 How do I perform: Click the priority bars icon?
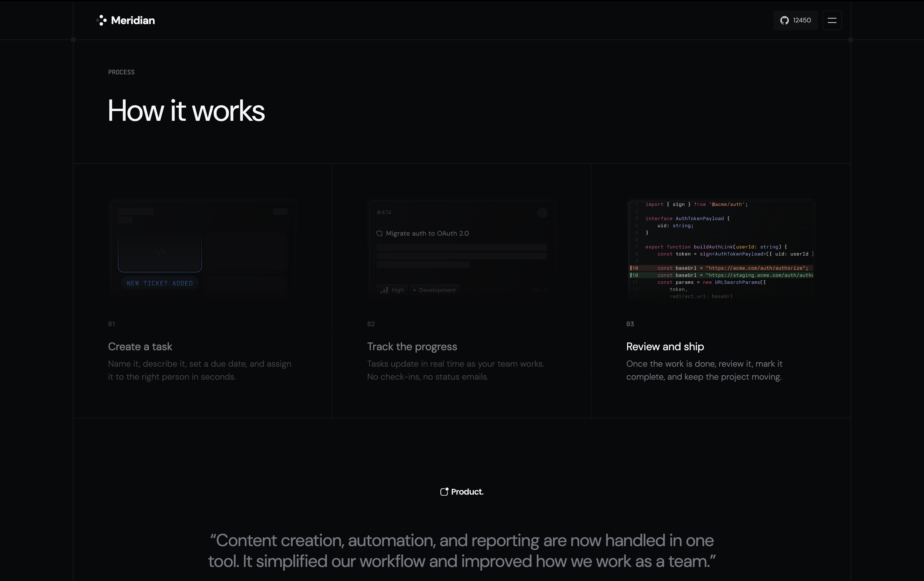pos(384,290)
